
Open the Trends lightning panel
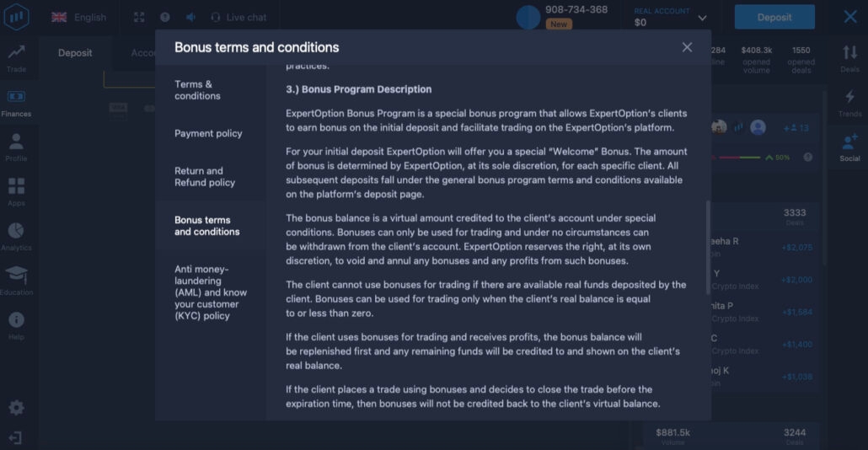tap(849, 102)
